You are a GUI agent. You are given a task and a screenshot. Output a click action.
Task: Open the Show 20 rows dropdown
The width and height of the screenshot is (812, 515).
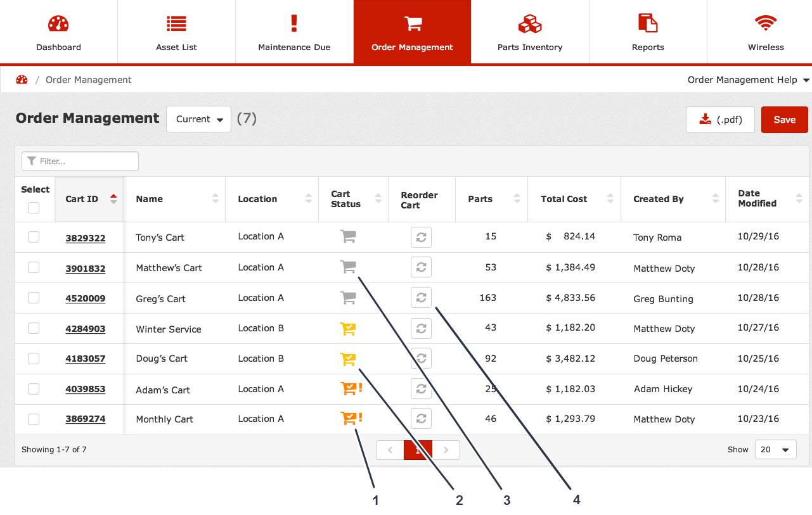point(775,450)
